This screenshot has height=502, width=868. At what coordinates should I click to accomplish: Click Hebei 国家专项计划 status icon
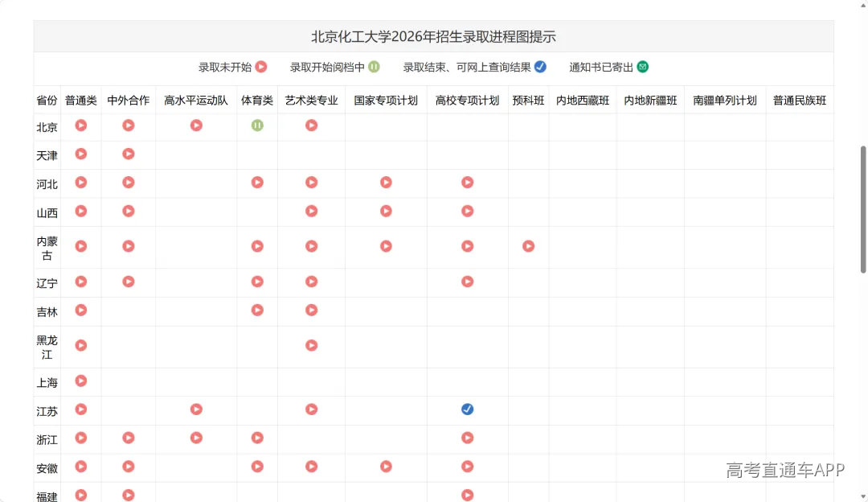pyautogui.click(x=386, y=183)
